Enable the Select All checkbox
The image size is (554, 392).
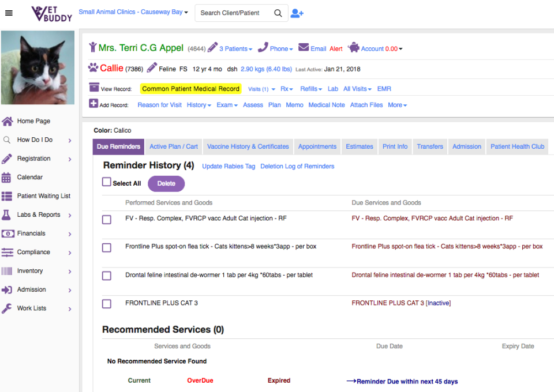[106, 183]
